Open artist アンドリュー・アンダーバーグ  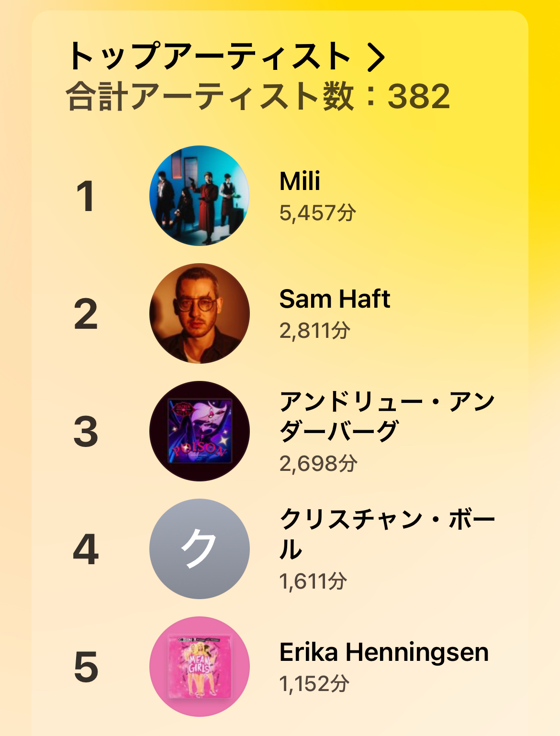(387, 416)
